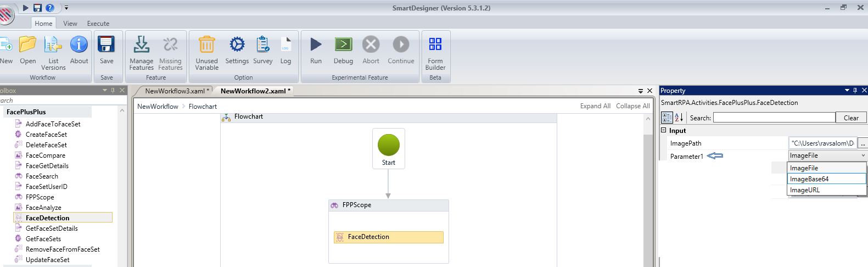Open the Parameter1 combo box arrow
Image resolution: width=868 pixels, height=267 pixels.
(863, 156)
